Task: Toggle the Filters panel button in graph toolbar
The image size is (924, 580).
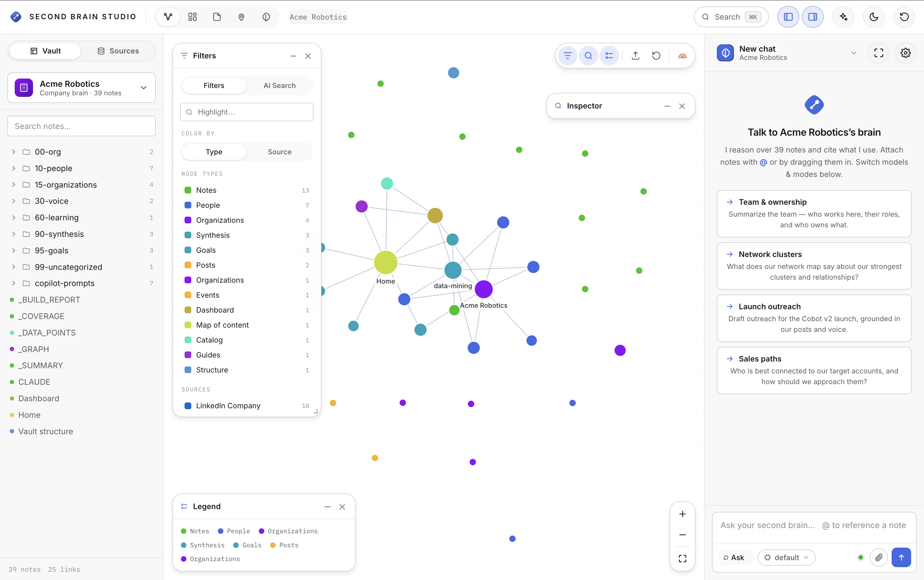Action: 568,56
